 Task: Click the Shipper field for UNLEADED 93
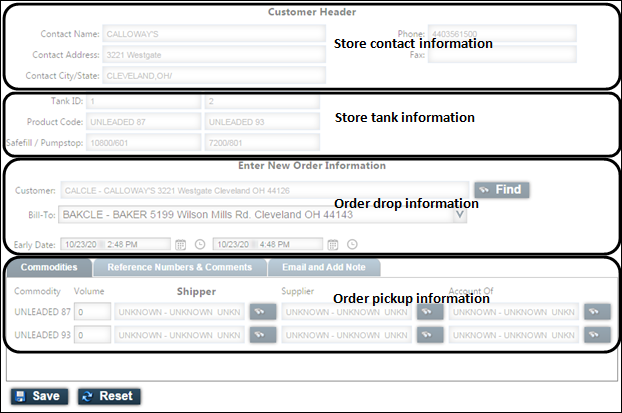coord(179,335)
